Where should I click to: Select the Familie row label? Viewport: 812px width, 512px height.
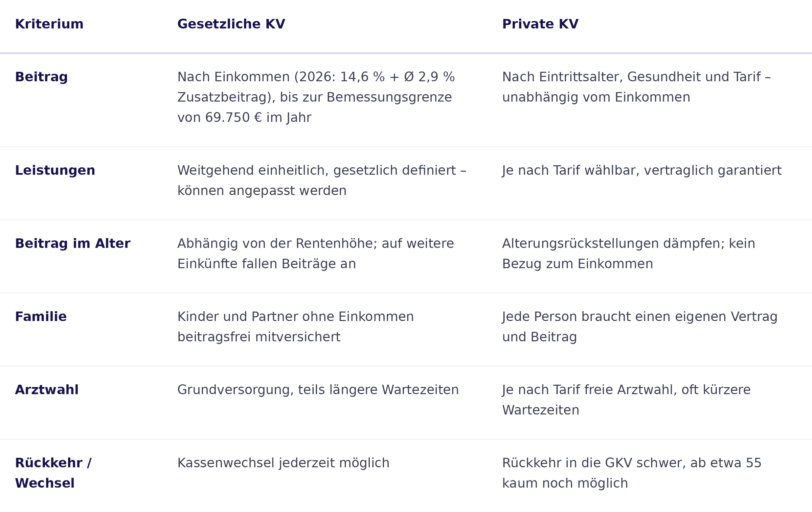coord(41,317)
